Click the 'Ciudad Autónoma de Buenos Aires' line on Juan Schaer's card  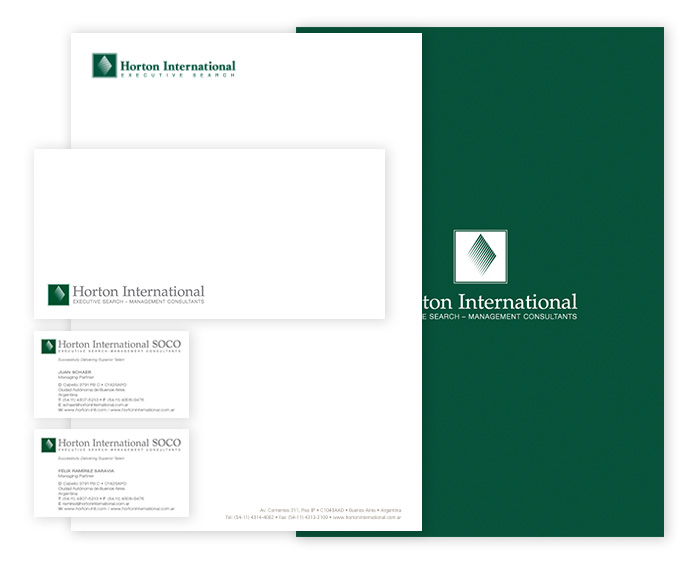91,390
